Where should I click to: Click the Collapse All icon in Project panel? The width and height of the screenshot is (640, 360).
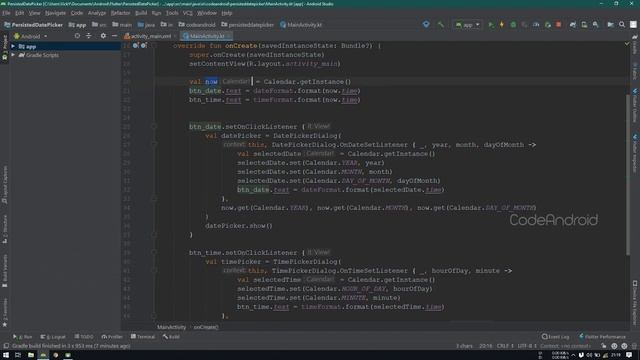(x=89, y=36)
